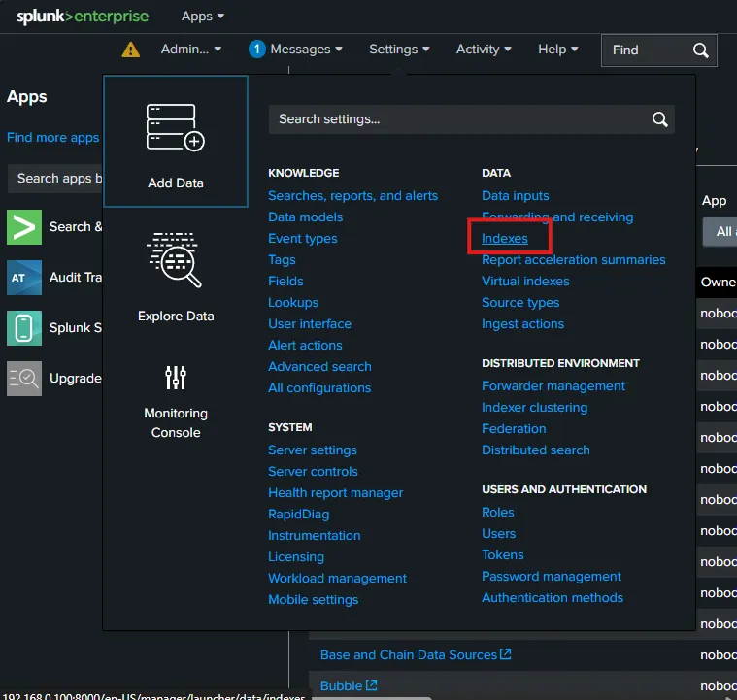Image resolution: width=737 pixels, height=700 pixels.
Task: Go to Server settings link
Action: coord(313,450)
